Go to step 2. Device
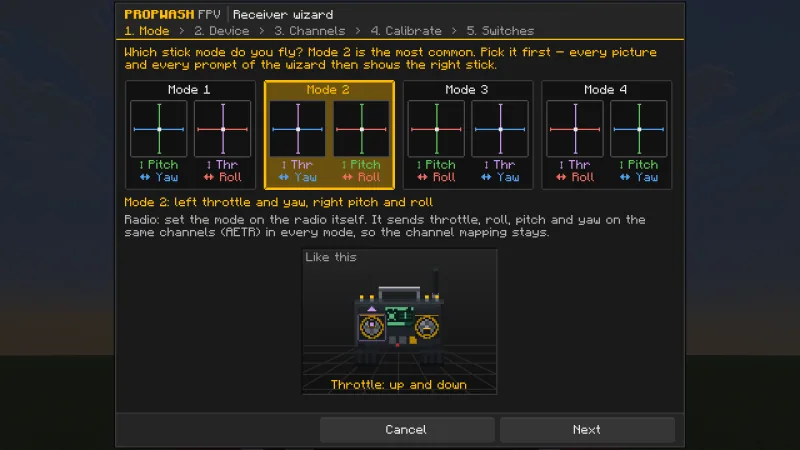Image resolution: width=800 pixels, height=450 pixels. click(x=221, y=31)
